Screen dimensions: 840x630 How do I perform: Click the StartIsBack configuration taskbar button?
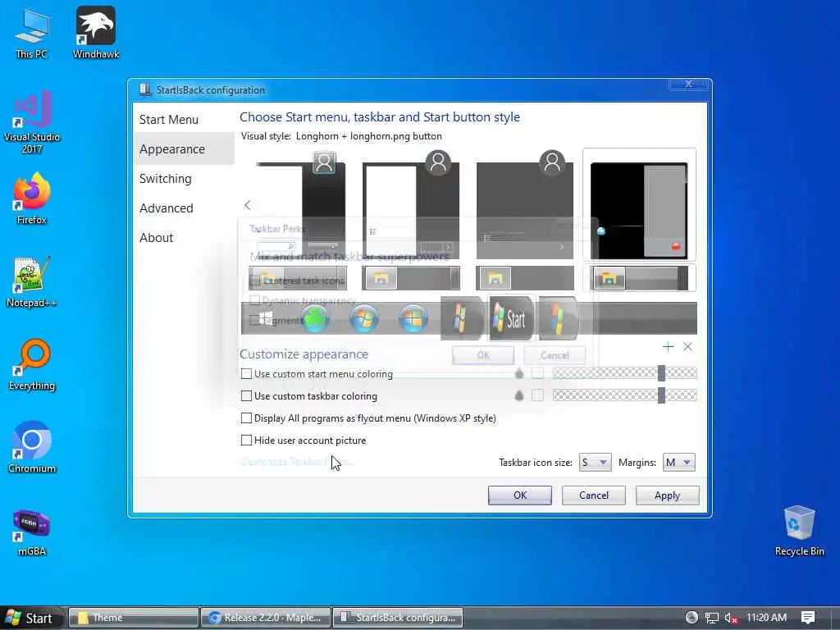pos(398,618)
